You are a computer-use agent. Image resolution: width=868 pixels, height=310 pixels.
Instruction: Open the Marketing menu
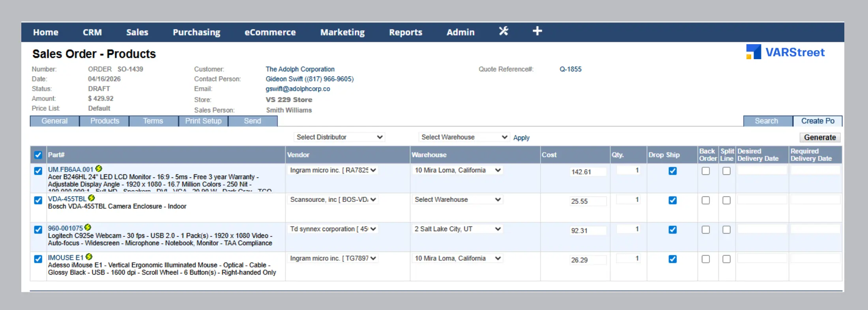pos(342,32)
